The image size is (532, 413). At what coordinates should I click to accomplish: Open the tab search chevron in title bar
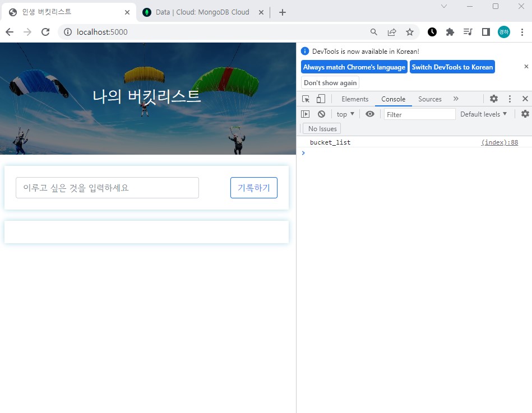point(444,6)
